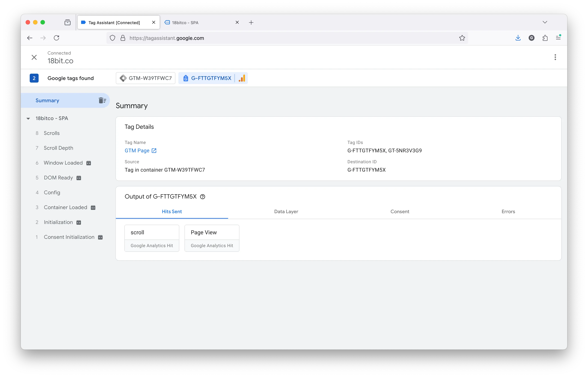
Task: Switch to the Hits Sent tab
Action: pos(172,212)
